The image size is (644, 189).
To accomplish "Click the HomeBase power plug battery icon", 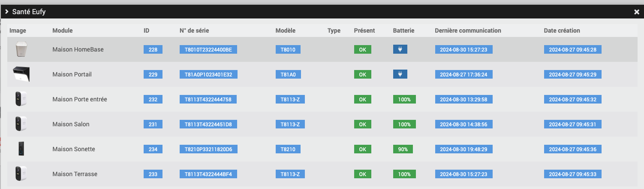I will point(400,49).
